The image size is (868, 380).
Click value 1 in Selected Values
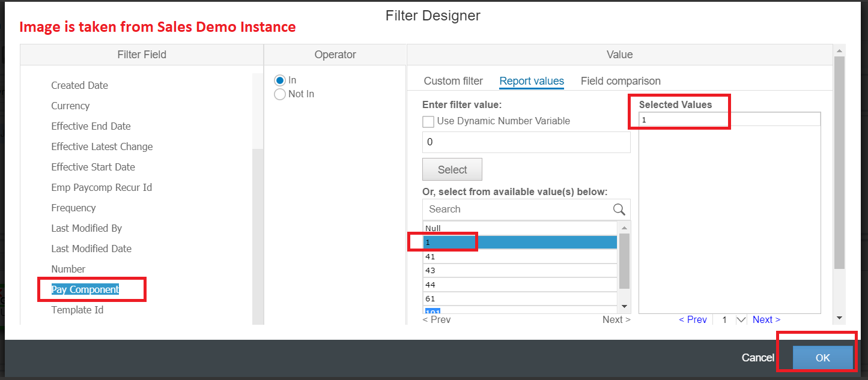pos(729,119)
